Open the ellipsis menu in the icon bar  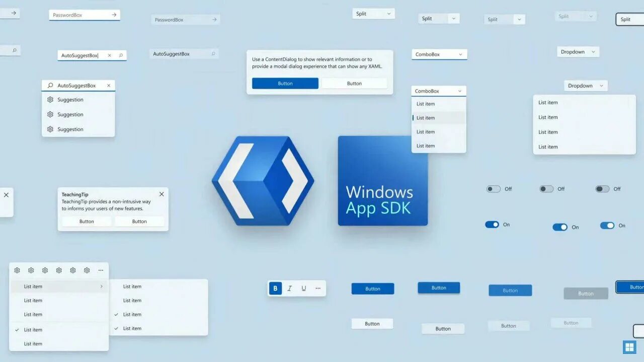[100, 270]
